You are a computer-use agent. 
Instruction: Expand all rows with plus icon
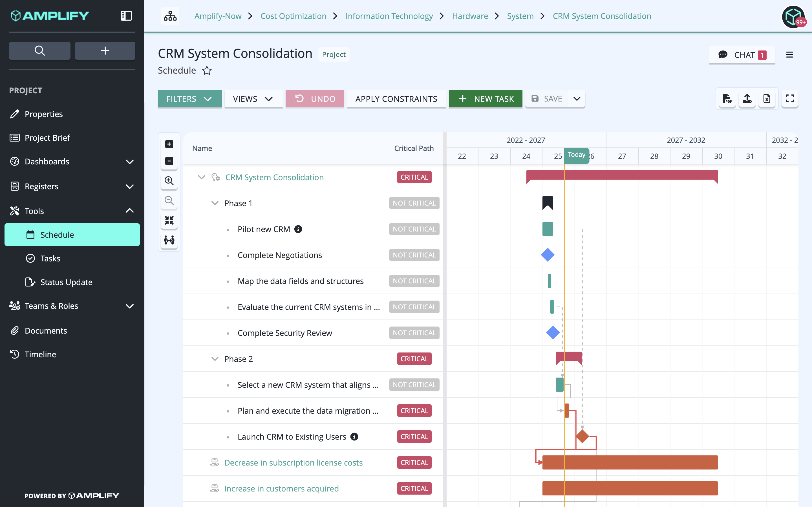(x=169, y=144)
